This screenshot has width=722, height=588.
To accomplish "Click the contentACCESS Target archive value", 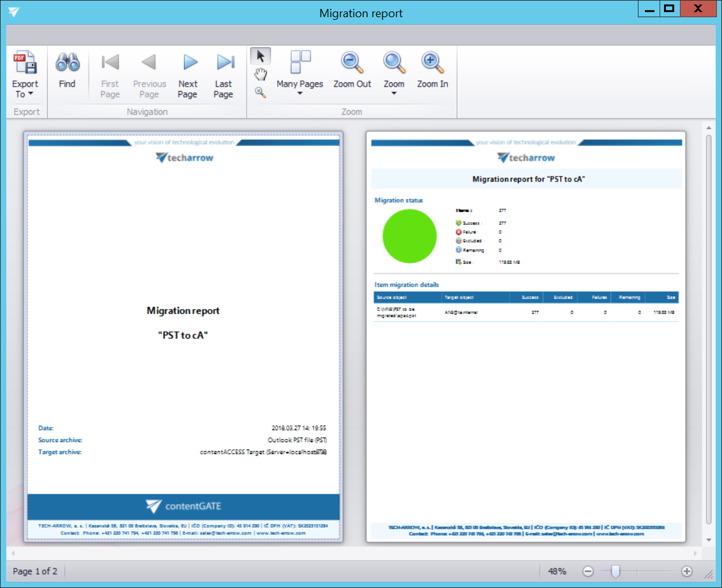I will [263, 452].
